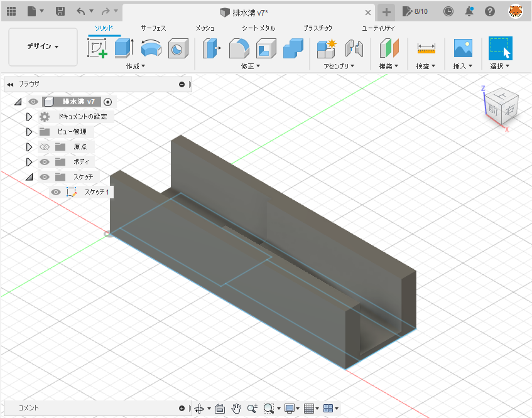The width and height of the screenshot is (532, 418).
Task: Open the Press Pull modify tool
Action: pyautogui.click(x=211, y=49)
